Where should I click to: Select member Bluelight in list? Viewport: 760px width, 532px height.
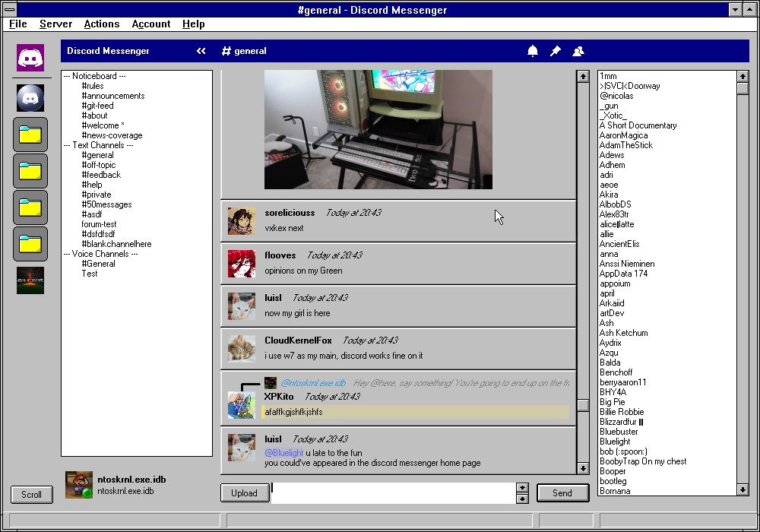click(615, 442)
